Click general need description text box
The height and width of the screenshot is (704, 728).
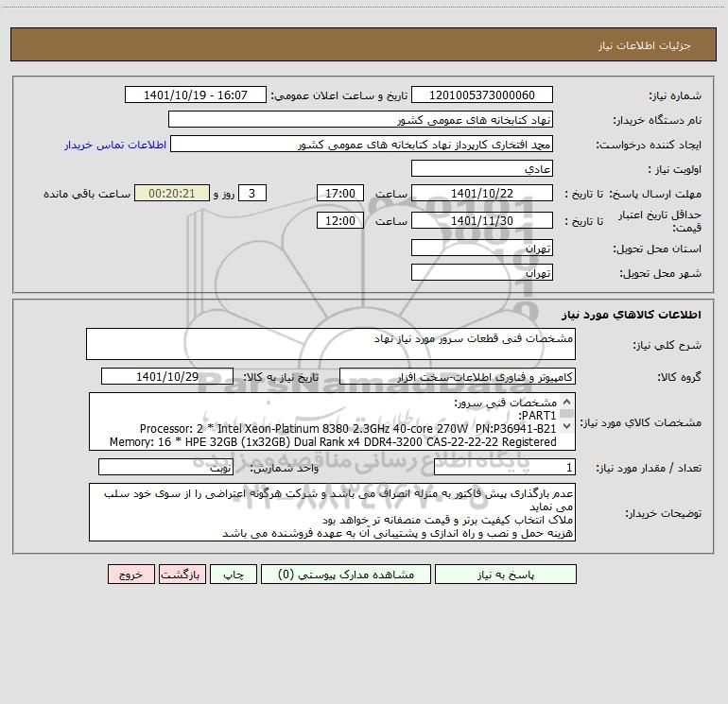331,344
